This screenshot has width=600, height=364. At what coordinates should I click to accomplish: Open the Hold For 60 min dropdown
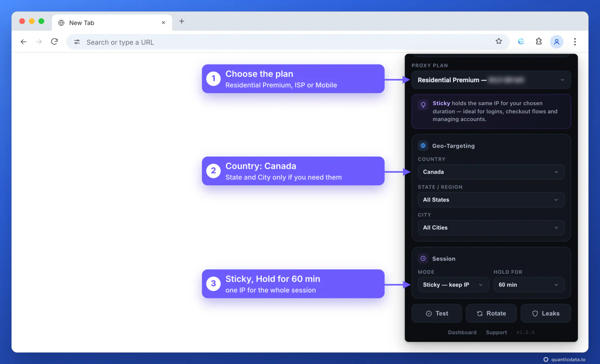[x=529, y=285]
